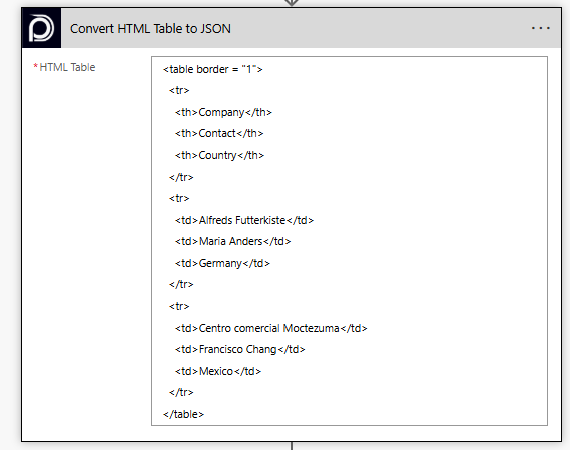Open the action's three-dot options menu
Image resolution: width=570 pixels, height=450 pixels.
(540, 28)
